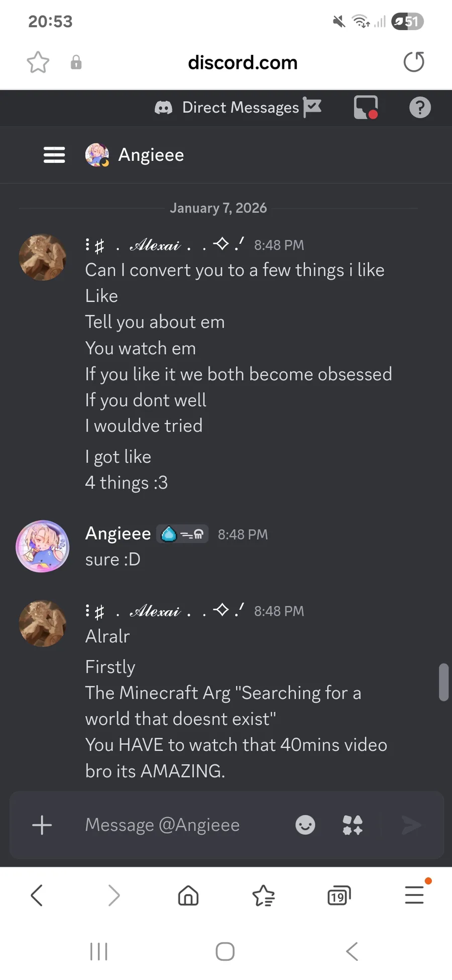Click the chat scrollbar handle

[443, 682]
